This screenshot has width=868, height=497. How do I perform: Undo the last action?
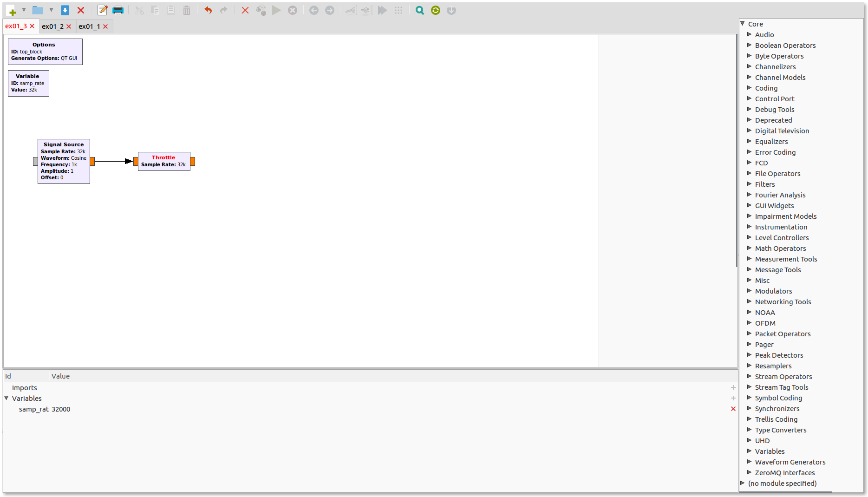click(208, 10)
